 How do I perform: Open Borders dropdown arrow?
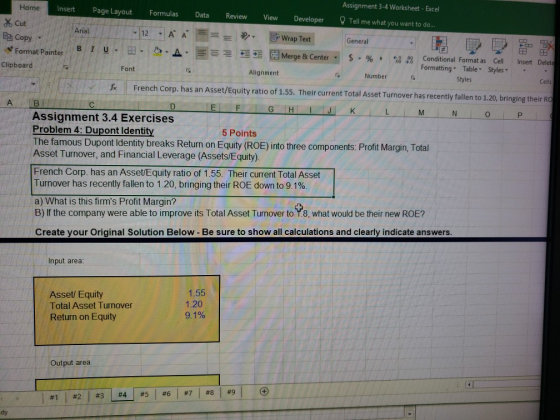click(x=141, y=51)
